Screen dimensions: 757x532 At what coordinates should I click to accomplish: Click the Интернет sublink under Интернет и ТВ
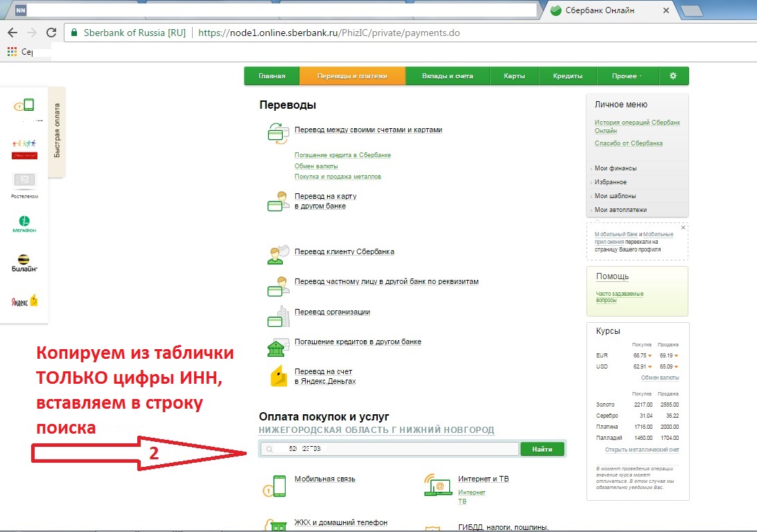coord(471,493)
